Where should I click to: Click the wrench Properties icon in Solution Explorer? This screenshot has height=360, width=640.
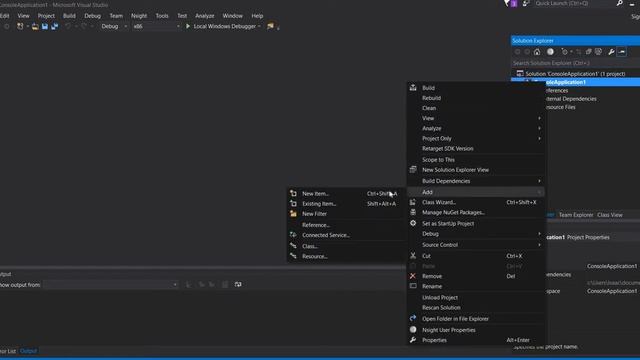click(611, 52)
